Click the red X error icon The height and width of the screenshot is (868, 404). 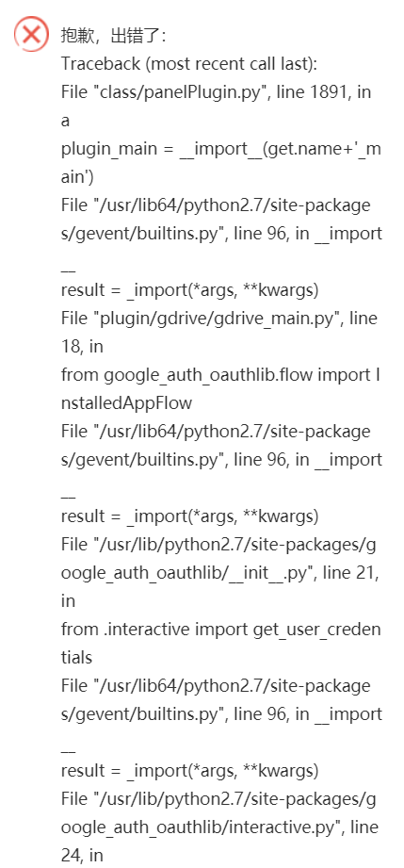point(31,34)
